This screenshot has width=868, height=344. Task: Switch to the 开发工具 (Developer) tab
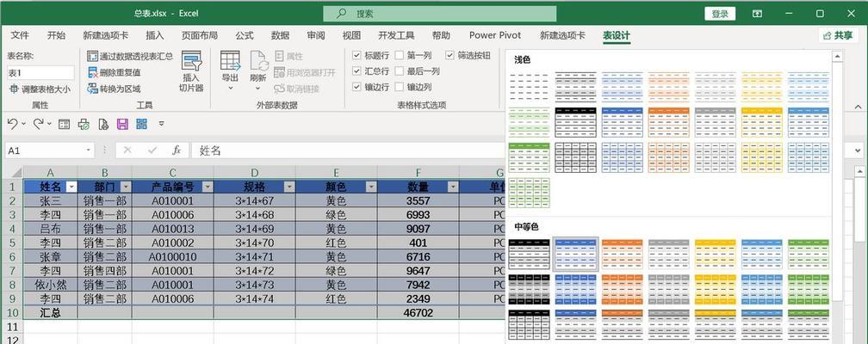pyautogui.click(x=396, y=35)
